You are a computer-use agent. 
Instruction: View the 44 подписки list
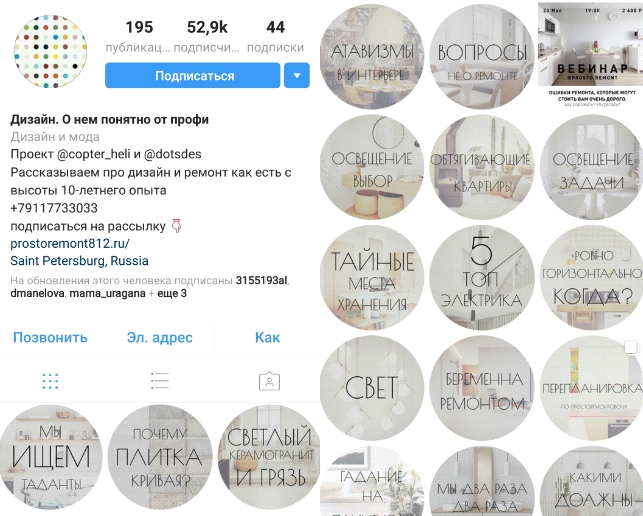point(275,37)
